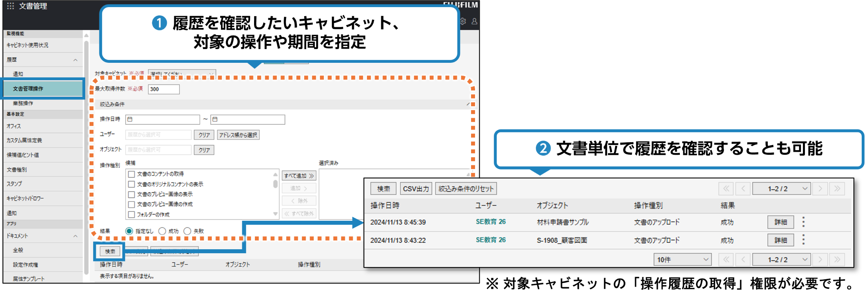Open 業務操作 in the sidebar
This screenshot has width=868, height=299.
pos(43,103)
